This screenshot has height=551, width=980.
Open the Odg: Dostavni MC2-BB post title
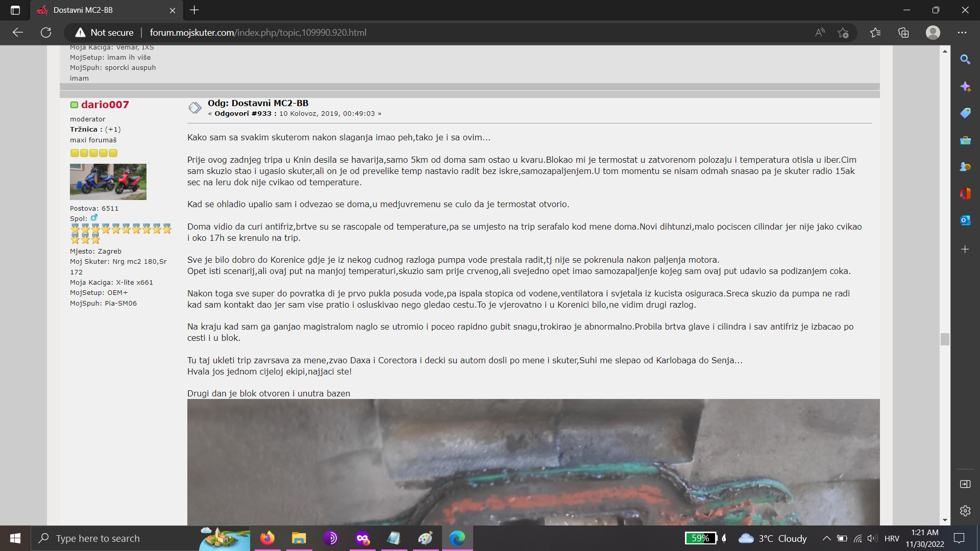pyautogui.click(x=258, y=103)
